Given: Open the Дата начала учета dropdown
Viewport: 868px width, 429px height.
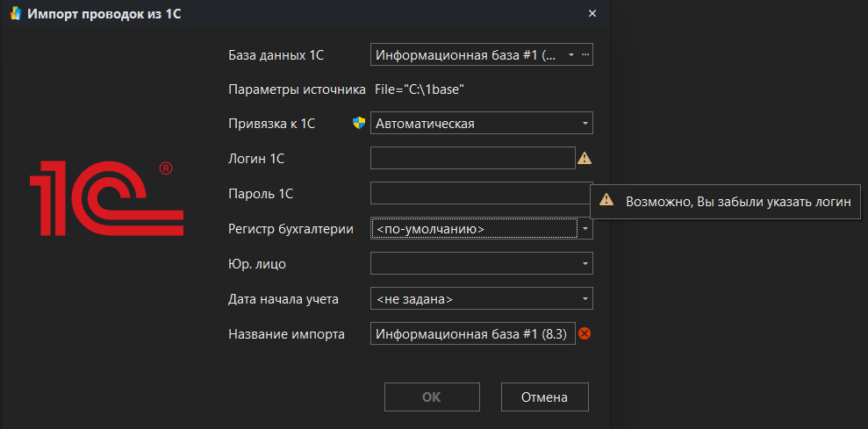Looking at the screenshot, I should coord(482,299).
